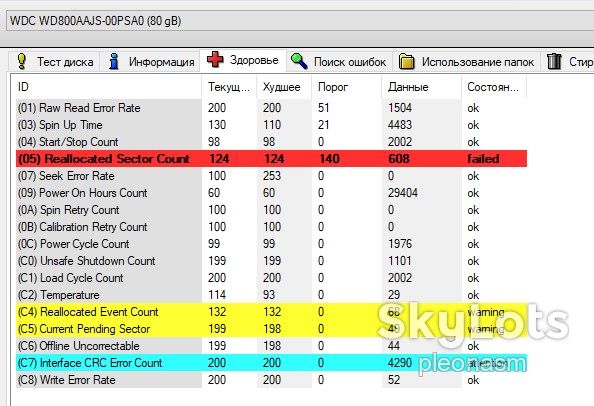The height and width of the screenshot is (406, 594).
Task: Click the Данные column header
Action: pos(422,87)
